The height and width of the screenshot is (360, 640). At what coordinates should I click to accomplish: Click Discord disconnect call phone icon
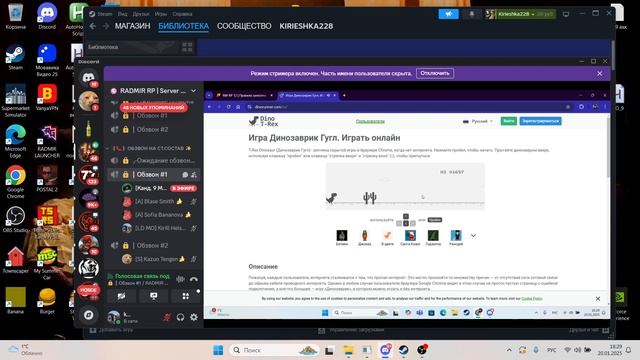193,279
